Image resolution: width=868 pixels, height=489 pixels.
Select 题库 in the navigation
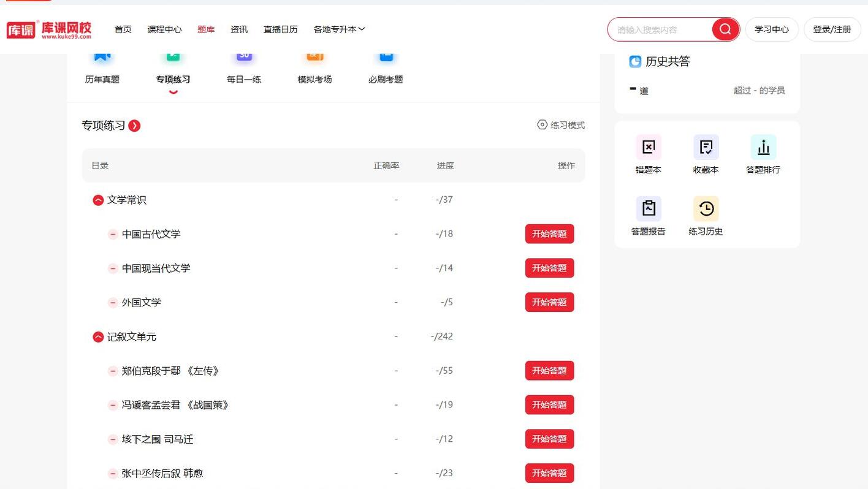tap(206, 29)
